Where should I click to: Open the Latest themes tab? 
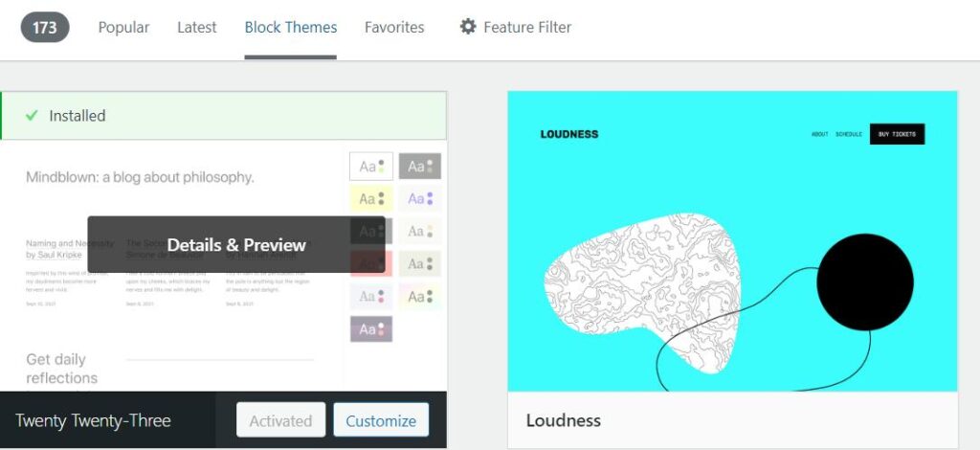tap(197, 28)
